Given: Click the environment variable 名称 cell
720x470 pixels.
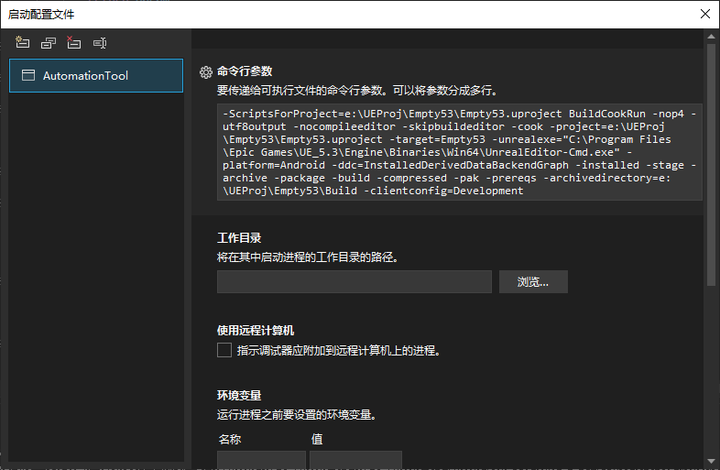Looking at the screenshot, I should [261, 460].
